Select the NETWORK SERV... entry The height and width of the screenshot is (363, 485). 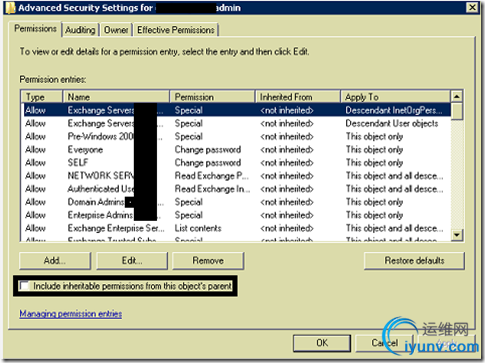(237, 176)
